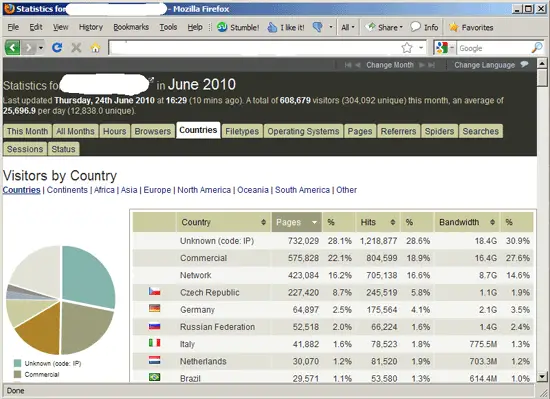
Task: Jump to last month arrow icon
Action: 431,65
